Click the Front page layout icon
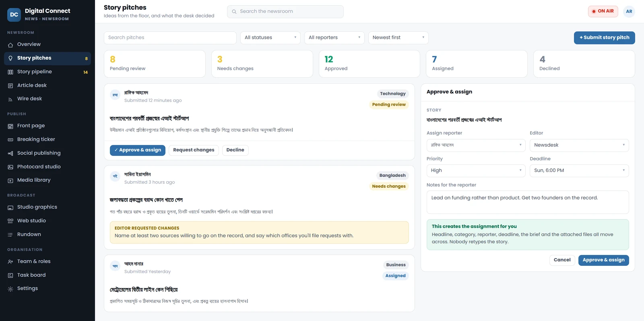This screenshot has height=321, width=644. point(10,126)
